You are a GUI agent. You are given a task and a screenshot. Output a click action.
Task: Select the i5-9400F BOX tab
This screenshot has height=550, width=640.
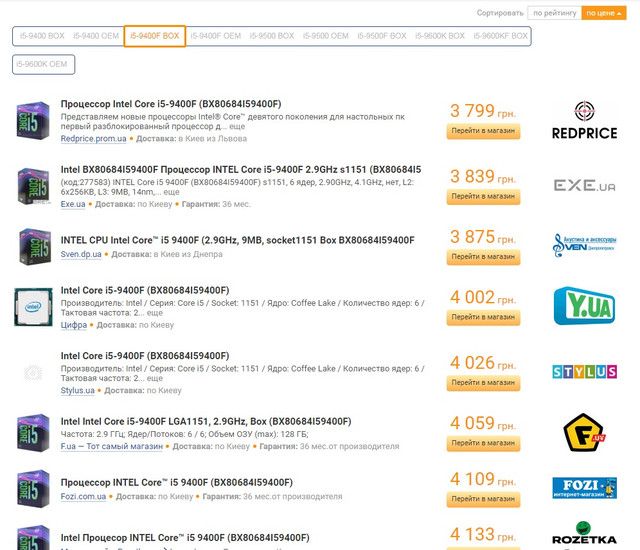coord(155,36)
